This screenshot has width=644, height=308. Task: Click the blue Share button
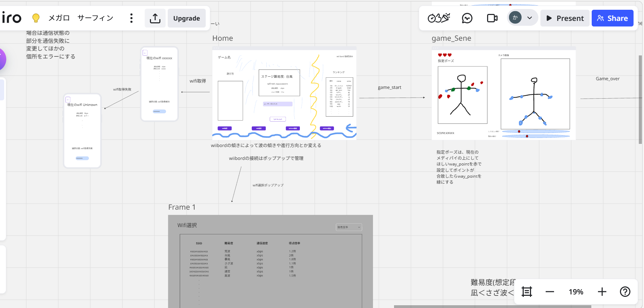pyautogui.click(x=612, y=18)
